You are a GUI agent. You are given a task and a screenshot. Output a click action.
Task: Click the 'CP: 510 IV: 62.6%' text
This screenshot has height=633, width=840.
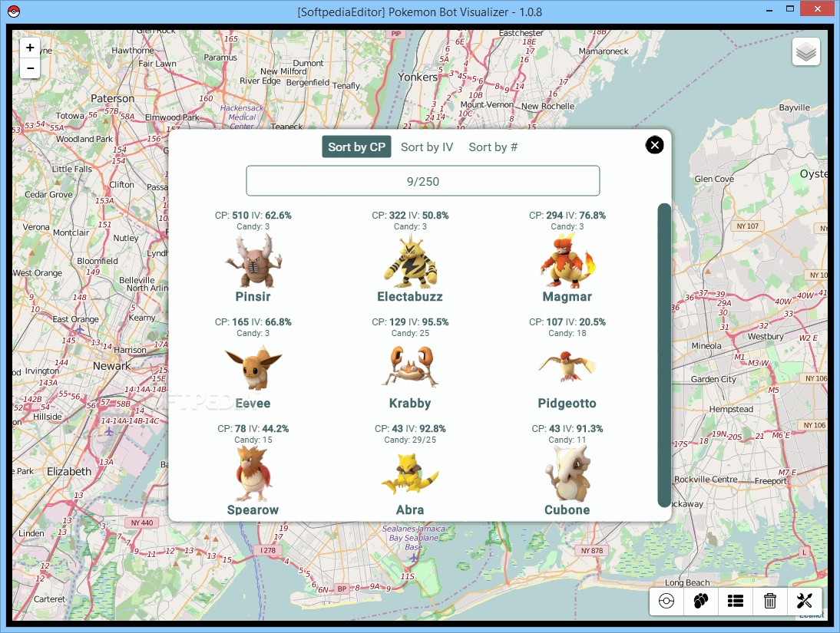(253, 216)
